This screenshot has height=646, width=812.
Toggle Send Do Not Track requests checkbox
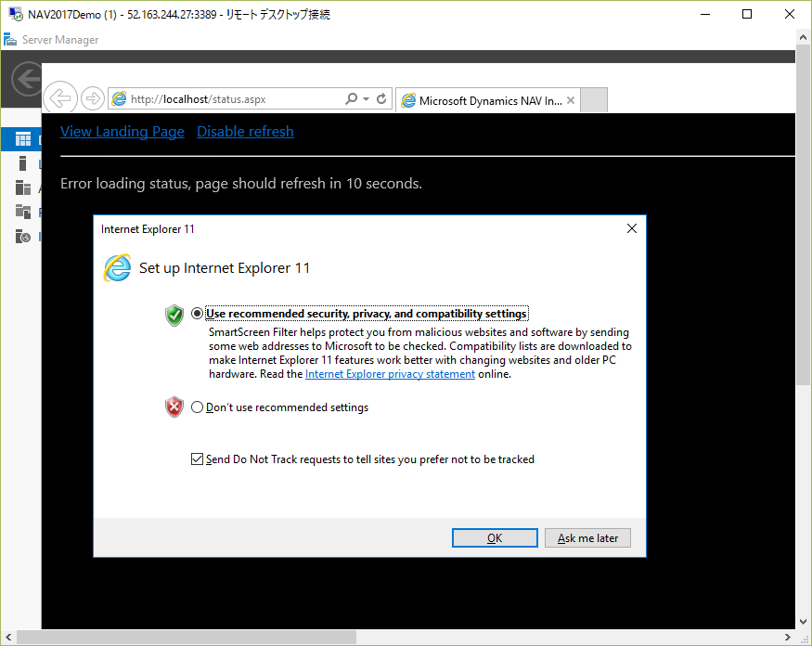197,459
